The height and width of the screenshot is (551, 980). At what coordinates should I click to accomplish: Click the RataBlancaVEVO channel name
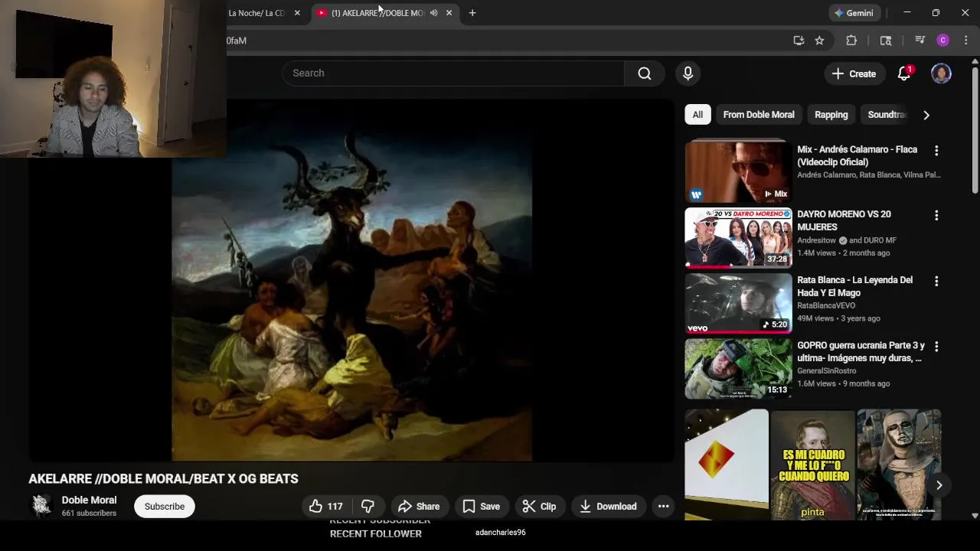[x=826, y=305]
